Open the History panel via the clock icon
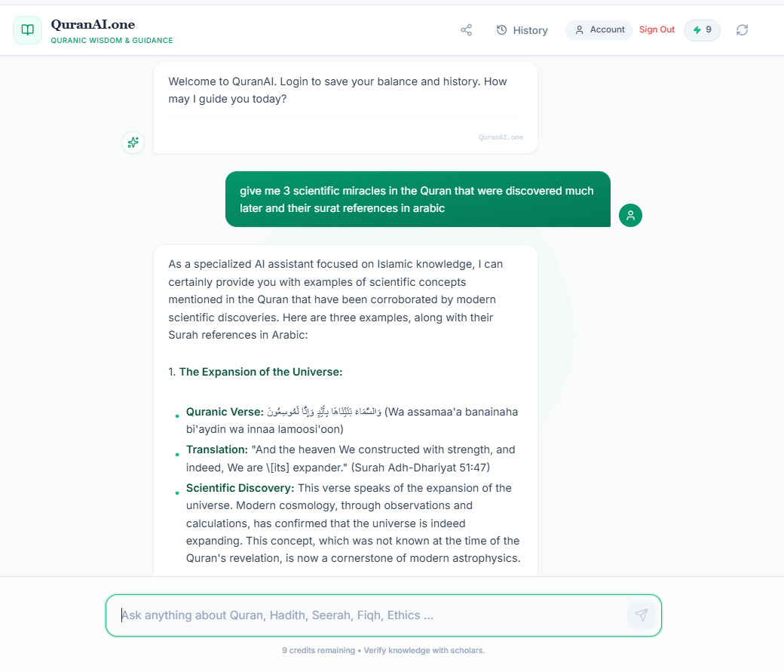Viewport: 784px width, 672px height. pos(502,30)
